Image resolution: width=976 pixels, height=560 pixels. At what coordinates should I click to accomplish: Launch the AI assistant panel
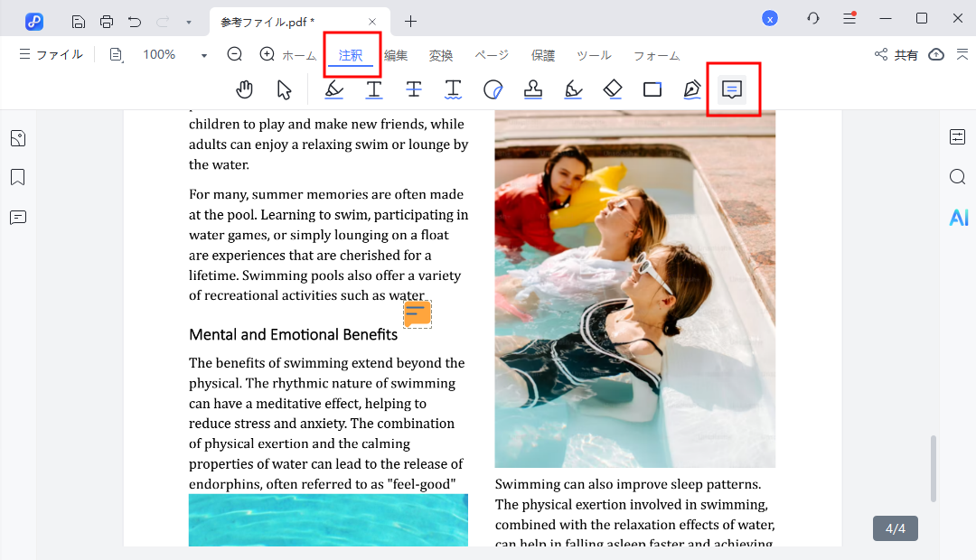(958, 218)
